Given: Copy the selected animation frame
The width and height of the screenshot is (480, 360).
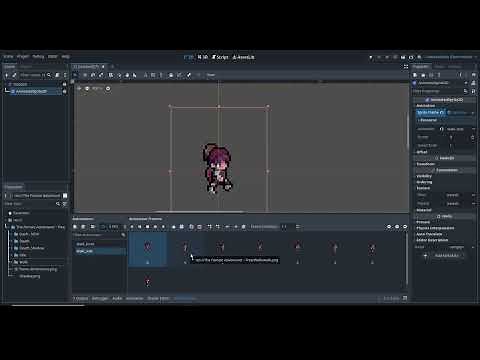Looking at the screenshot, I should point(191,227).
